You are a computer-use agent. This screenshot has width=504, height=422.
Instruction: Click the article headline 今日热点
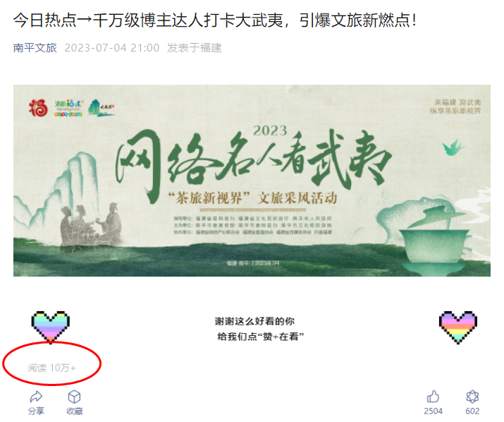(215, 20)
